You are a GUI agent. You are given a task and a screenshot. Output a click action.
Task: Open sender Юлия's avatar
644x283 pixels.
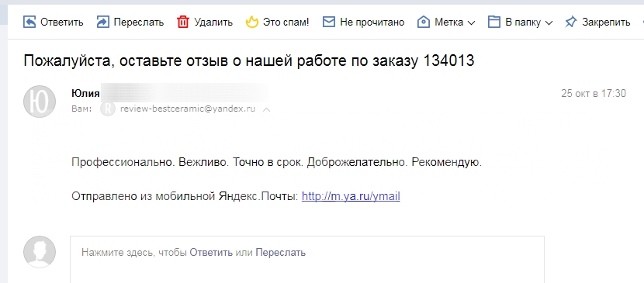[x=40, y=102]
